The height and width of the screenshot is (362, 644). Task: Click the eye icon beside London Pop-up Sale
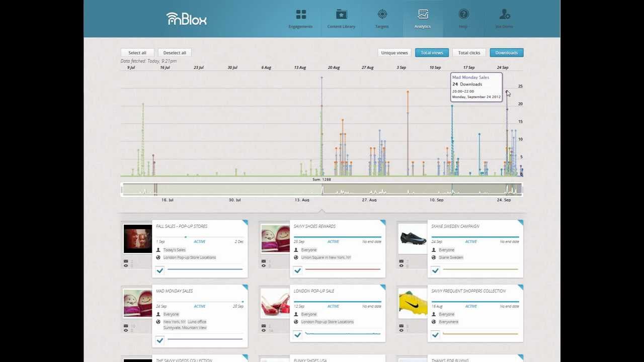[x=263, y=330]
